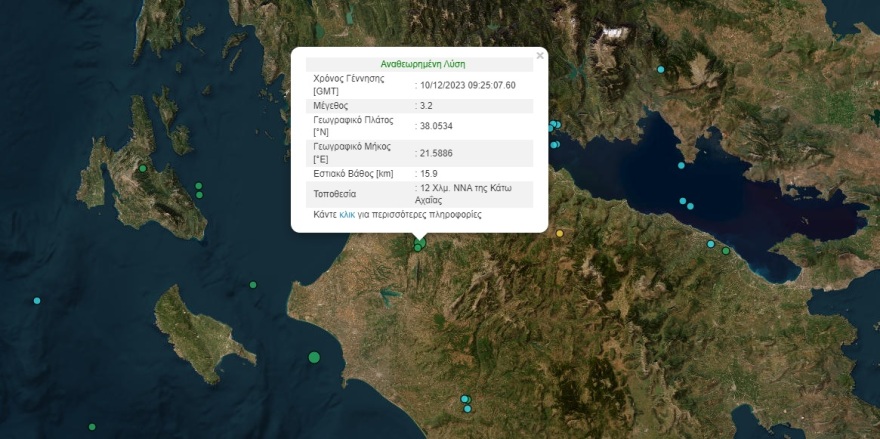Click the green marker on Kefalonia island

(143, 168)
